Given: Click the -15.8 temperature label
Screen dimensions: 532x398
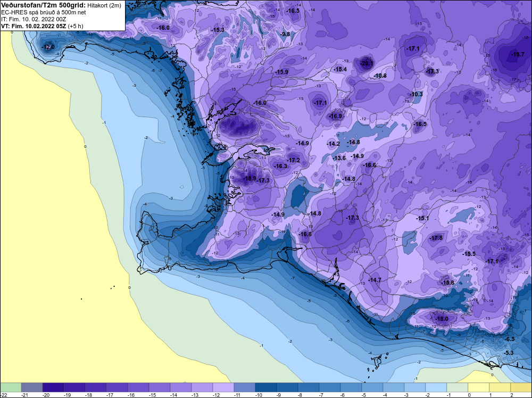Looking at the screenshot, I should [447, 283].
